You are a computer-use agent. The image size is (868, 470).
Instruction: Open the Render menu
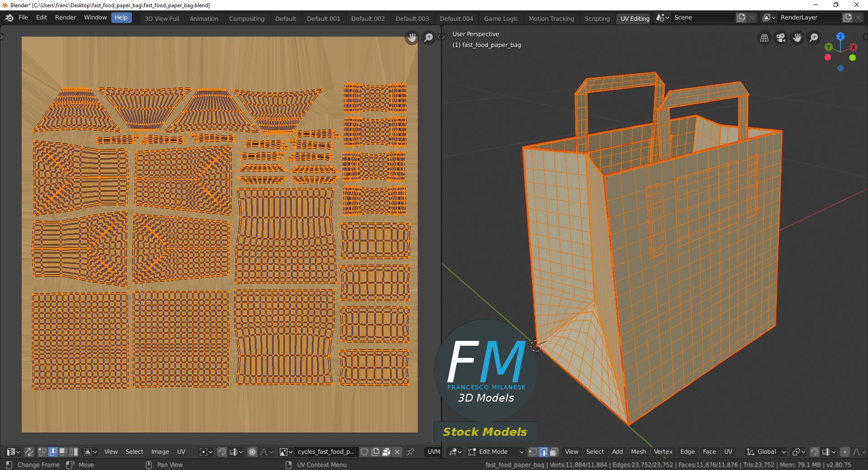coord(66,17)
